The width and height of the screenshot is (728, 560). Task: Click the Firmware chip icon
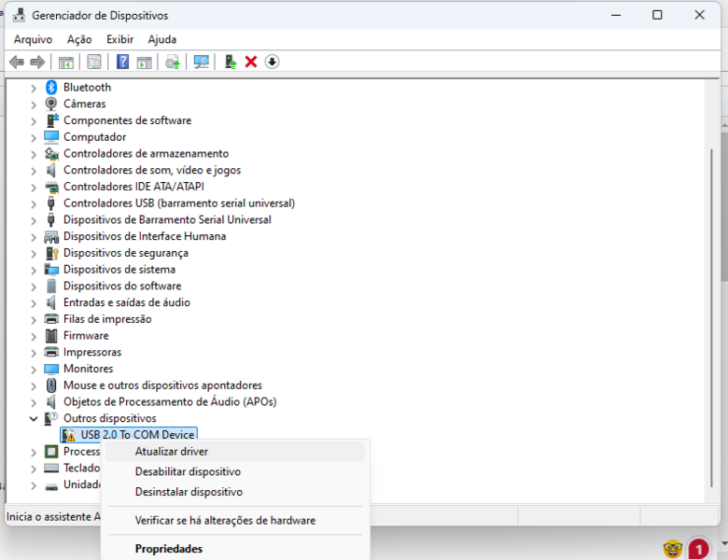[51, 336]
